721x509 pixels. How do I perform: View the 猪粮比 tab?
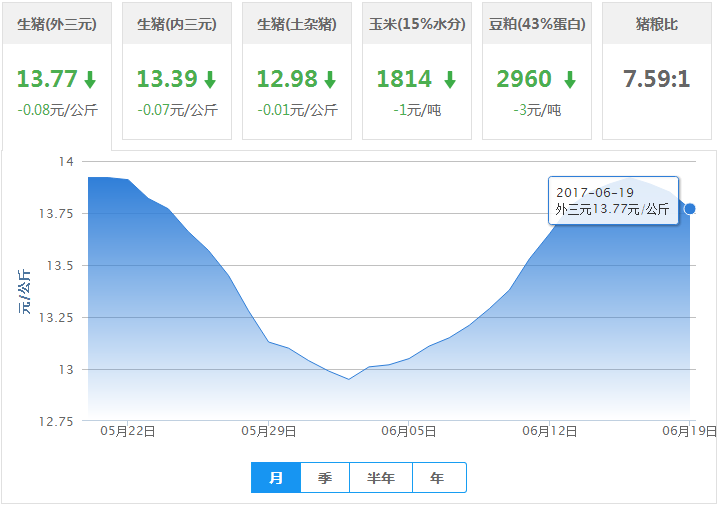pos(657,24)
